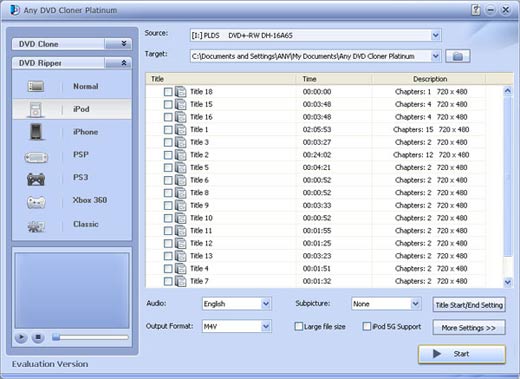
Task: Select the Title 1 time 02:05:53
Action: [x=317, y=130]
